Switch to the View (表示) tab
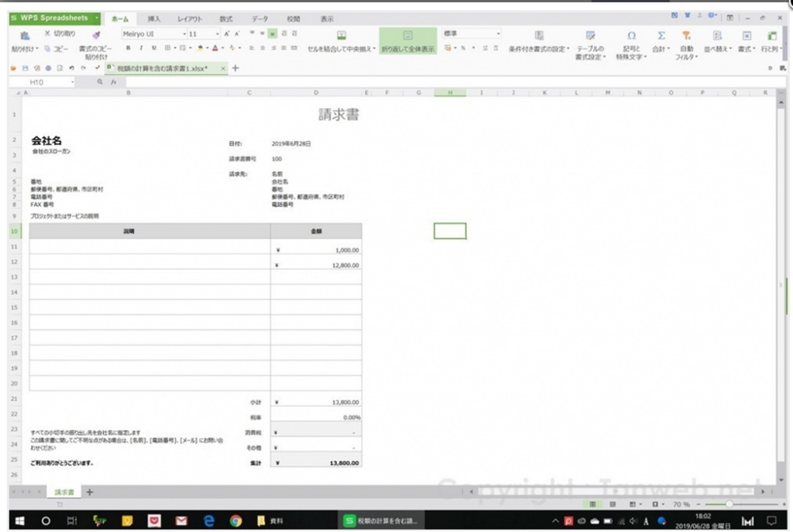This screenshot has width=793, height=532. [327, 19]
